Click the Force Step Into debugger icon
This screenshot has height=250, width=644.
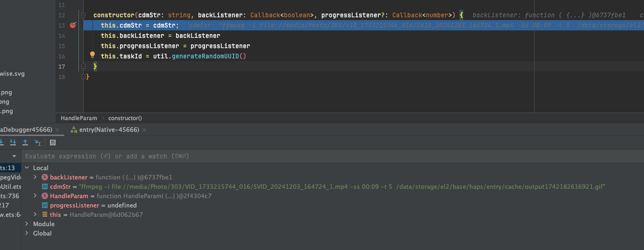(x=13, y=143)
